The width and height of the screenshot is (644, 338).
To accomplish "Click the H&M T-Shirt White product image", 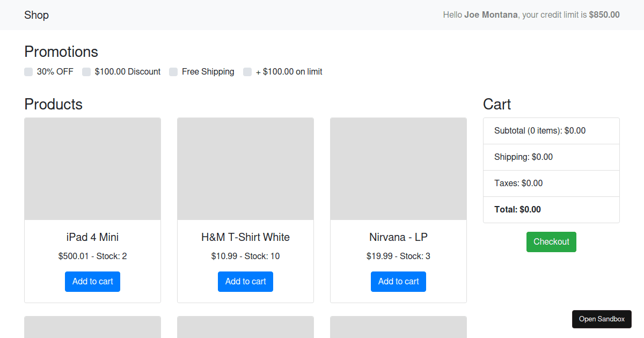I will click(245, 168).
